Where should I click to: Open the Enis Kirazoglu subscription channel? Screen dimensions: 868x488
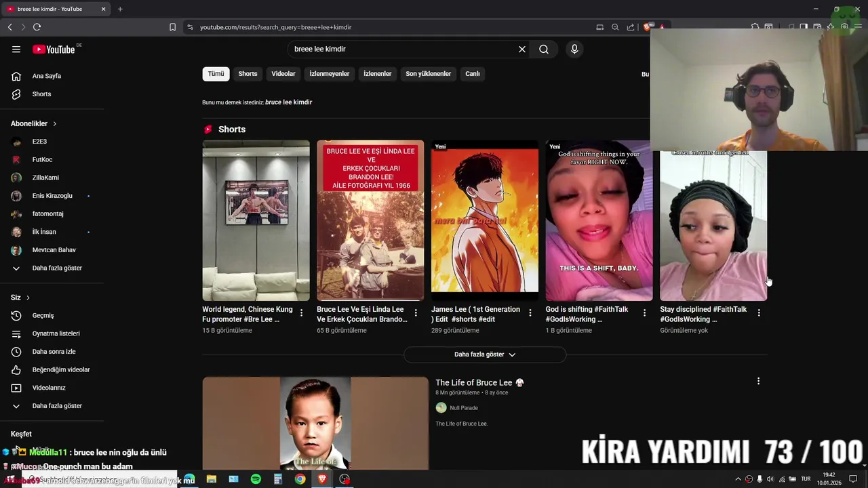(52, 196)
